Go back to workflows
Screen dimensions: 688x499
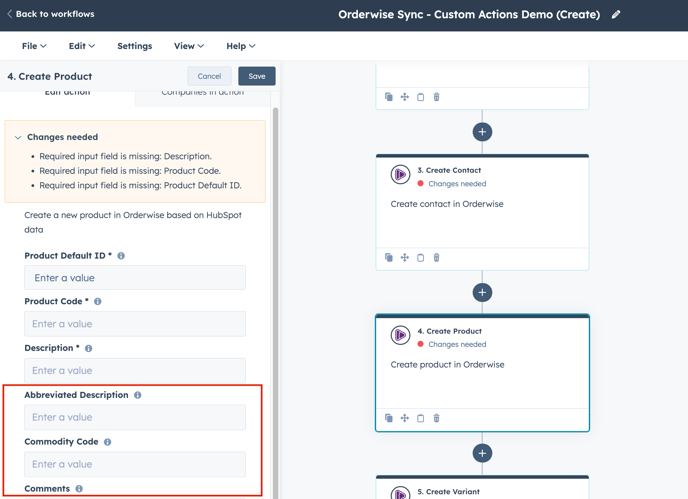[50, 14]
